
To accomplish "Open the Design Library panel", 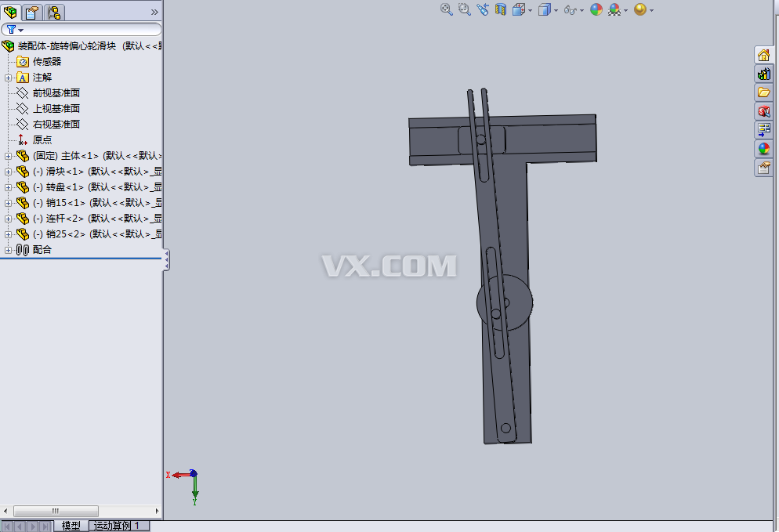I will coord(764,74).
